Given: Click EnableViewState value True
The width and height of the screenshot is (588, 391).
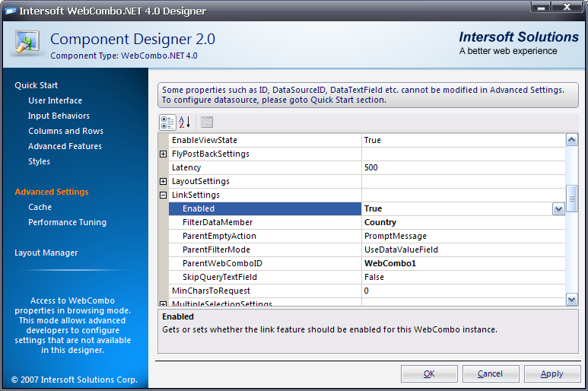Looking at the screenshot, I should (463, 140).
